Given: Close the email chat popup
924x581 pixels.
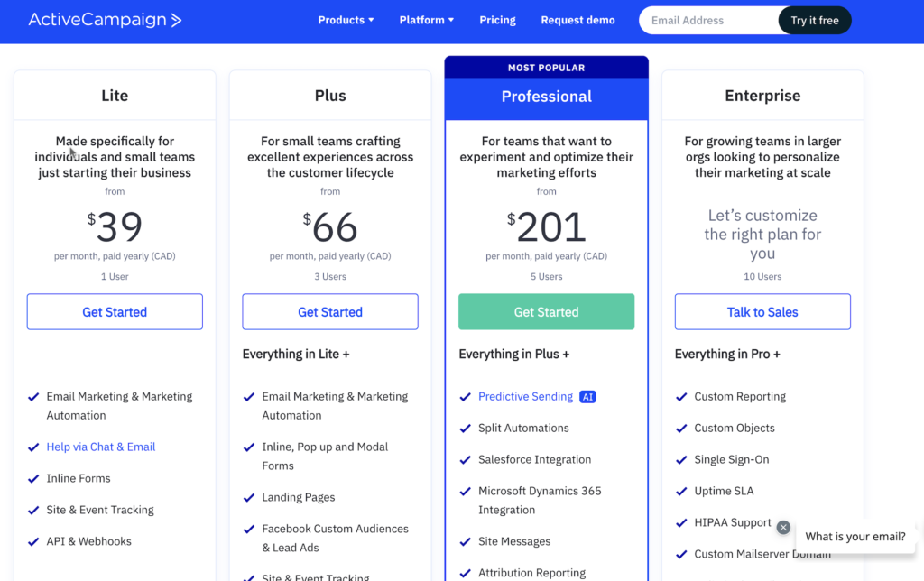Looking at the screenshot, I should (x=783, y=528).
